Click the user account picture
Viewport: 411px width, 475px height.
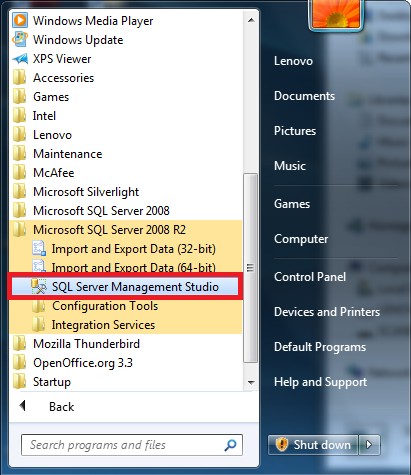click(336, 14)
